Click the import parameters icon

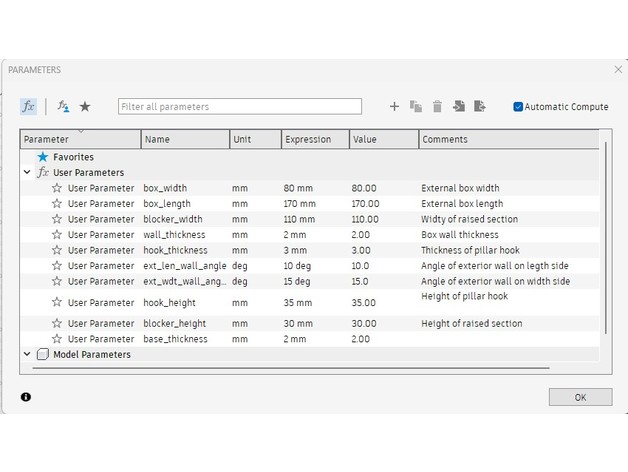tap(459, 106)
